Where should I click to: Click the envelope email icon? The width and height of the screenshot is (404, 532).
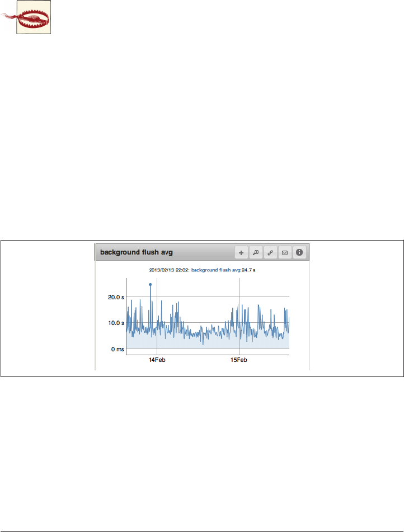[x=285, y=253]
